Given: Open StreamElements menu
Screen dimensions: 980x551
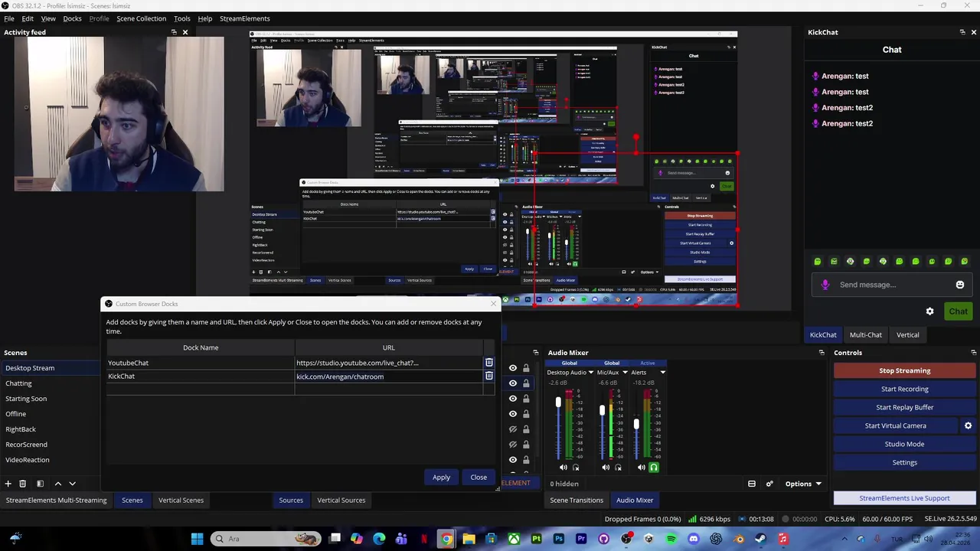Looking at the screenshot, I should [245, 18].
